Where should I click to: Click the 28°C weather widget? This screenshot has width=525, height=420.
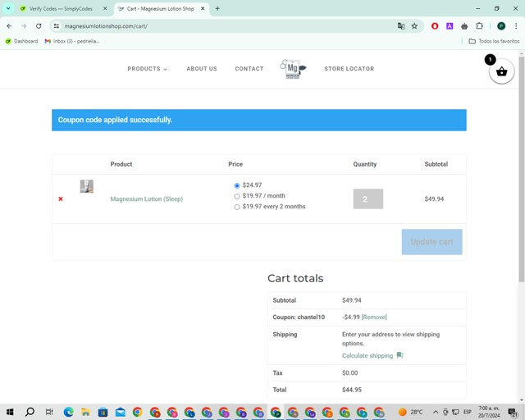click(410, 412)
